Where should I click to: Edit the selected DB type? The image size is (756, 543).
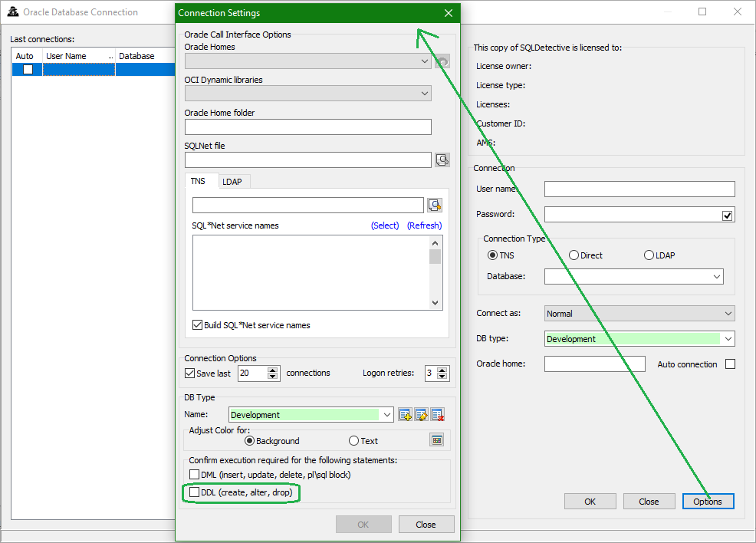click(422, 415)
